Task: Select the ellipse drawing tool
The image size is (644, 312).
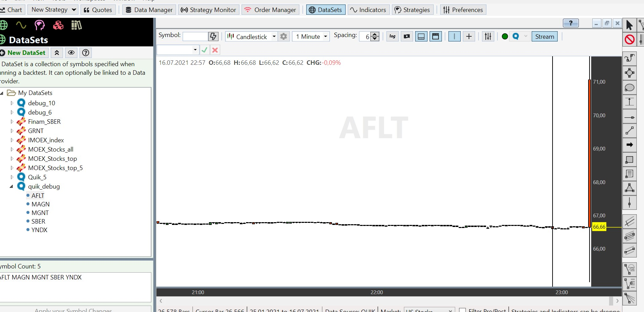Action: 629,87
